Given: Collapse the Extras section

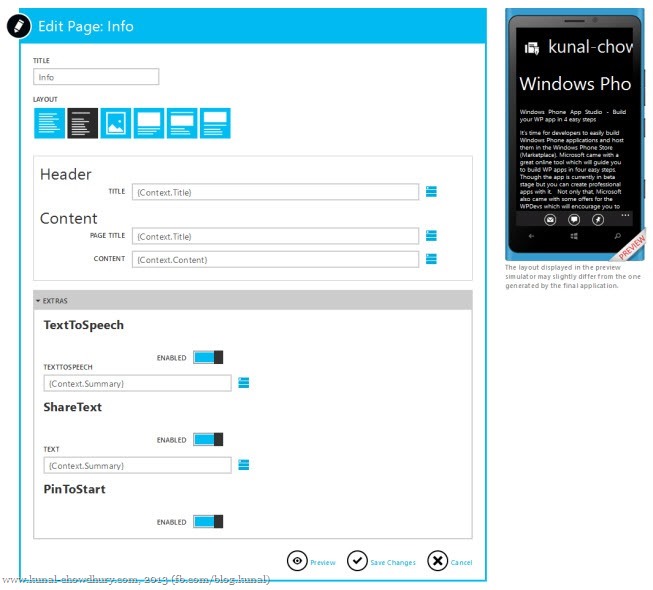Looking at the screenshot, I should (x=38, y=300).
